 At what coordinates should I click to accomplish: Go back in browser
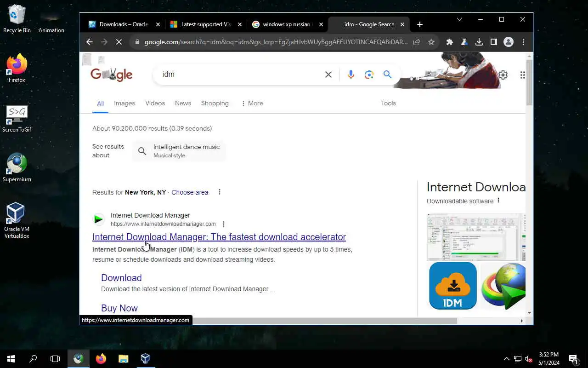90,42
